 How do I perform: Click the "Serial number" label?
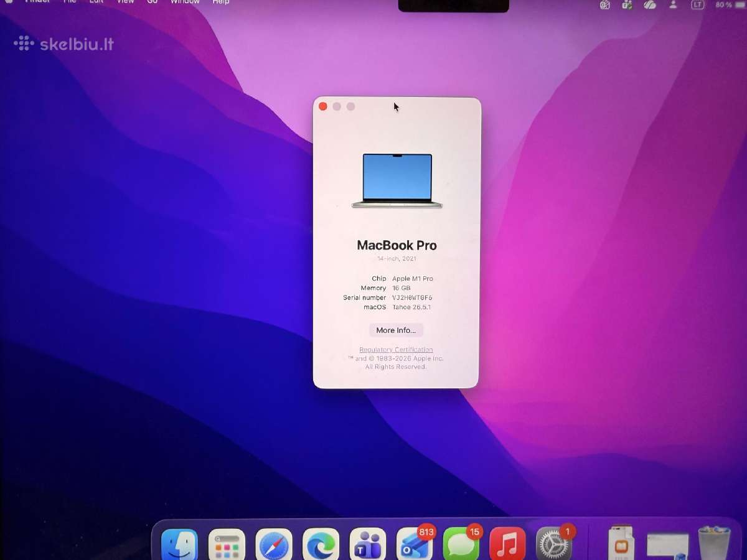pyautogui.click(x=364, y=297)
